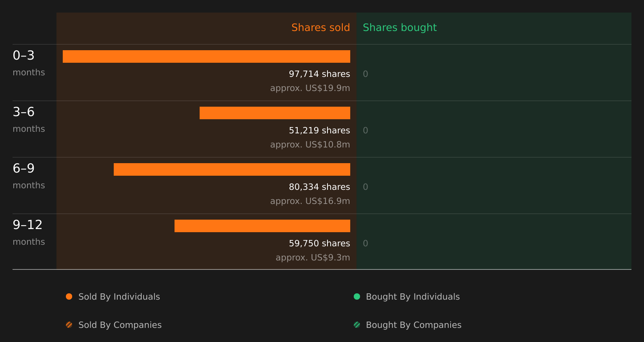The image size is (644, 342).
Task: Click the approx. US$9.3m amount
Action: click(x=313, y=258)
